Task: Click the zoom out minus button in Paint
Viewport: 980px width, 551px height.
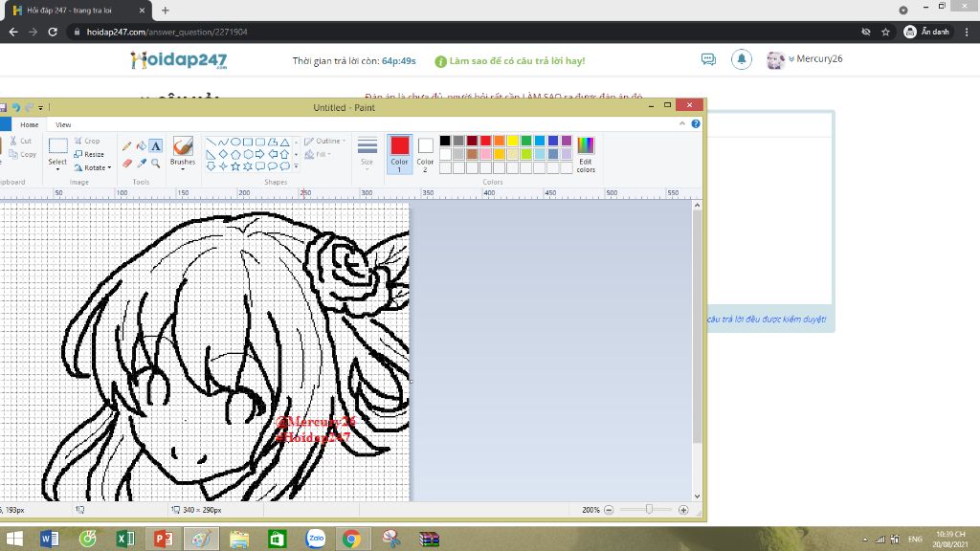Action: coord(609,510)
